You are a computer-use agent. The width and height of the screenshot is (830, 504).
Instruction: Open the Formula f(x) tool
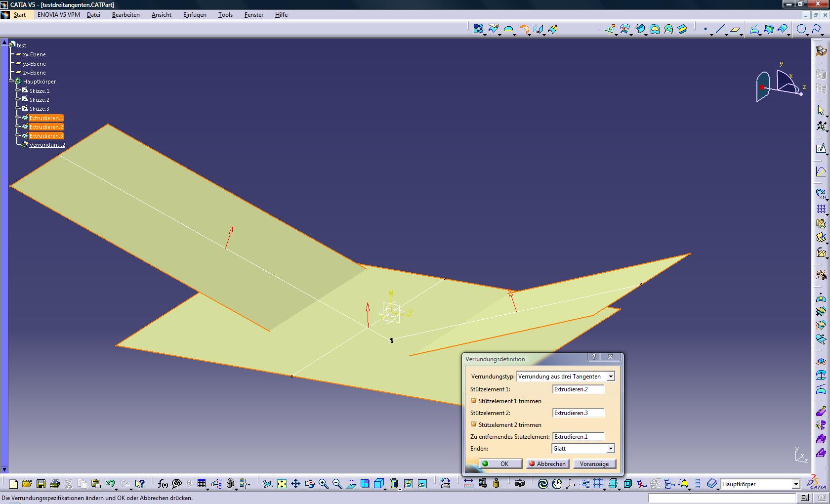[x=163, y=484]
